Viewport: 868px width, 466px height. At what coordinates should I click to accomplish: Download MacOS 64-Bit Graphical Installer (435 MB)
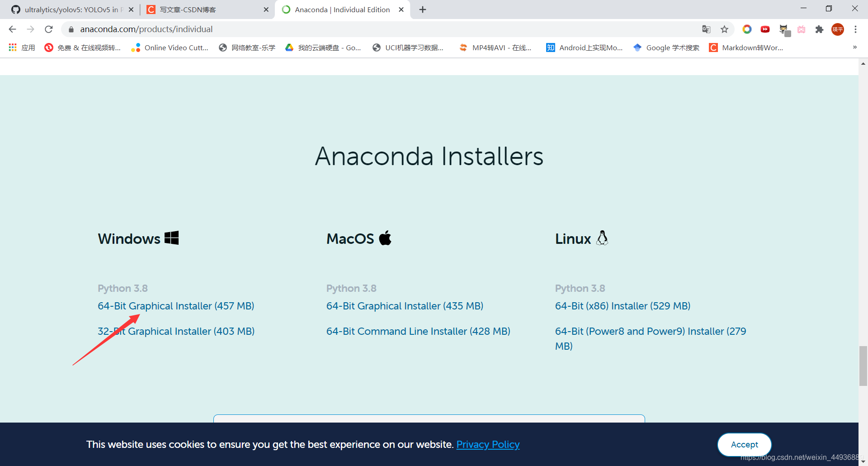(405, 306)
